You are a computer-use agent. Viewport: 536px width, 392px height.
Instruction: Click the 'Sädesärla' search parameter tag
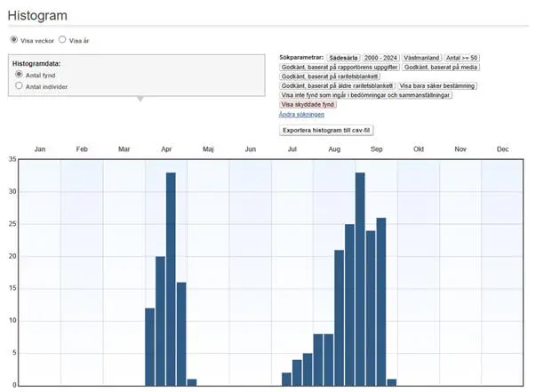(x=342, y=57)
